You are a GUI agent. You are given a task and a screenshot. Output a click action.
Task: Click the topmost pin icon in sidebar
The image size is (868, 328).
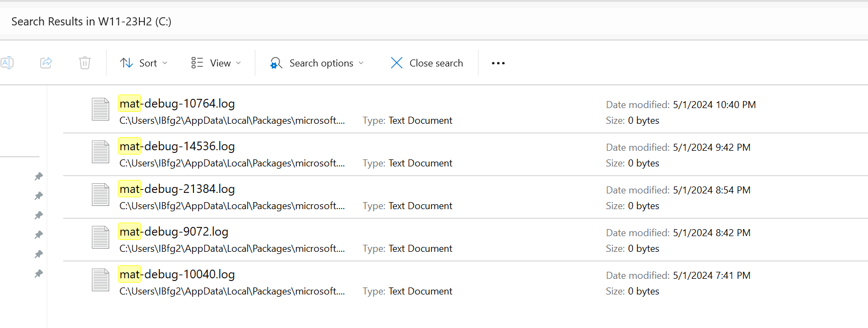(x=38, y=176)
